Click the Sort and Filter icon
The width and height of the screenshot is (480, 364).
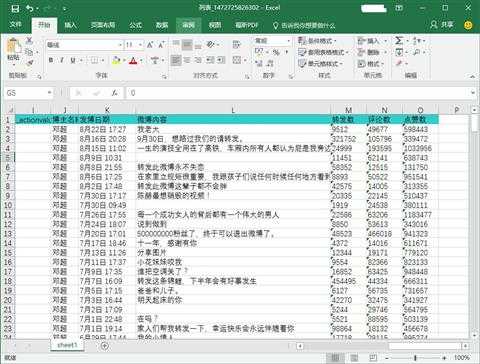[x=417, y=41]
